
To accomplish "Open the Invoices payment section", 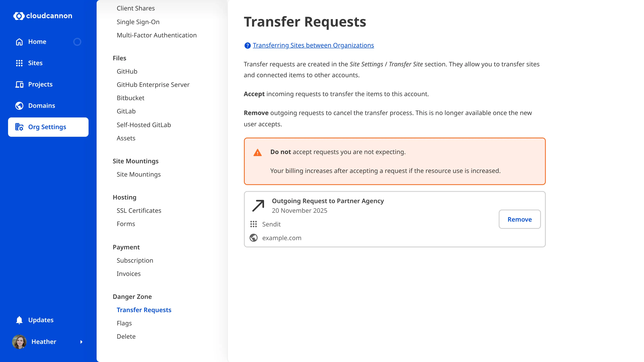I will [129, 274].
